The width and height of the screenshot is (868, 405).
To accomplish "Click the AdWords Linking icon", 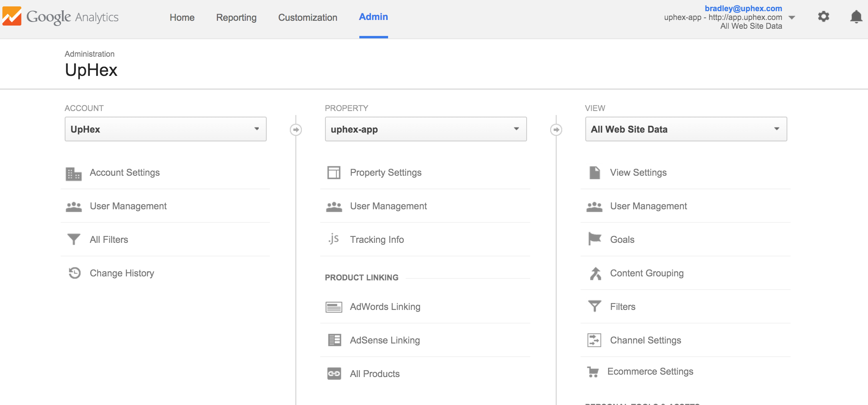I will pyautogui.click(x=334, y=307).
